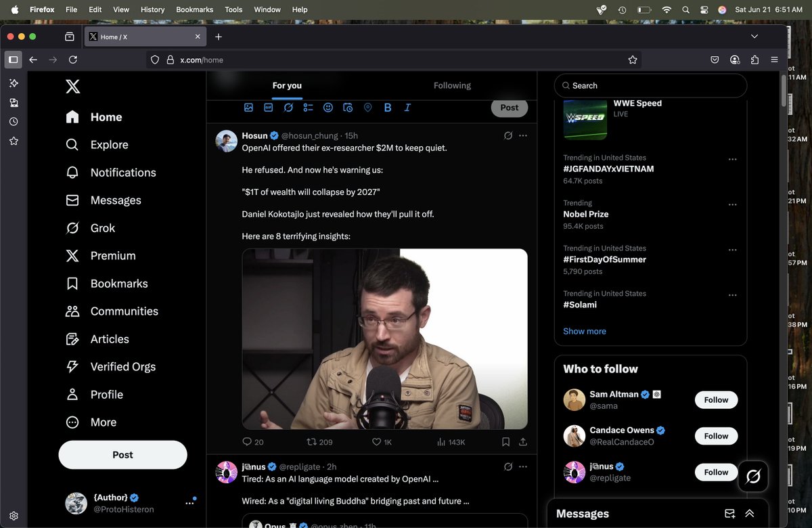This screenshot has width=812, height=528.
Task: Open synced tabs in Firefox sidebar
Action: 14,103
